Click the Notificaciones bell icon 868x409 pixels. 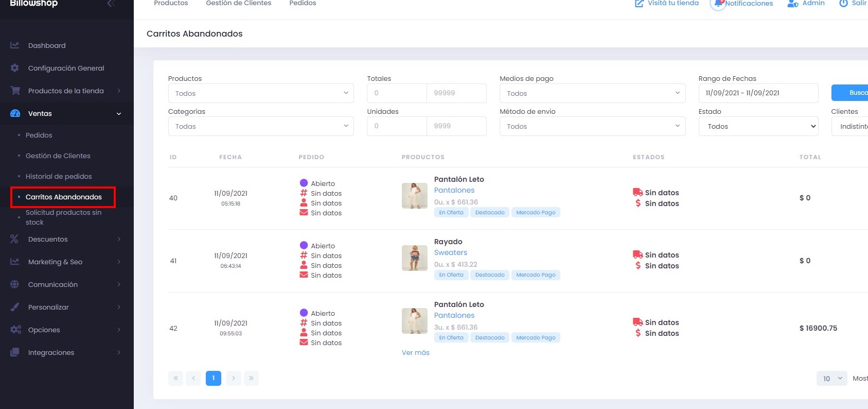tap(718, 4)
